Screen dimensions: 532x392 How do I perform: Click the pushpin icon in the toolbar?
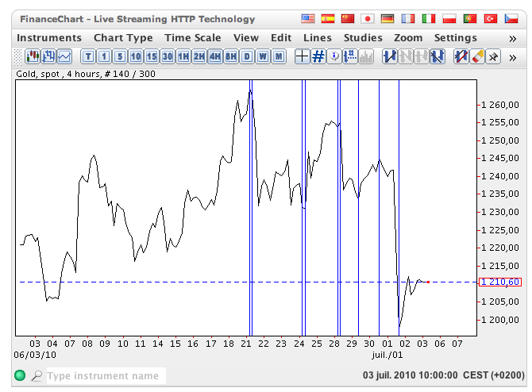[492, 56]
